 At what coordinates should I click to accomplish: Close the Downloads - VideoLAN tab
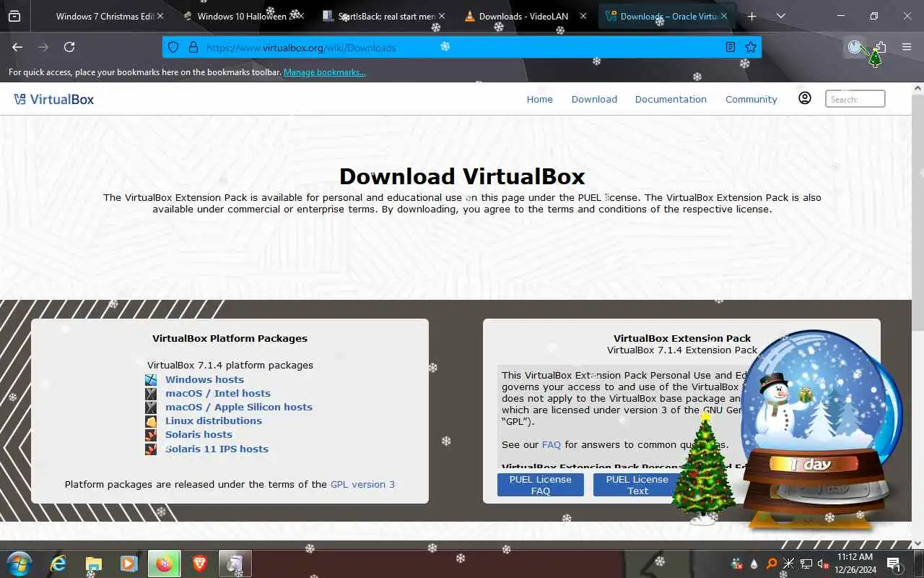click(x=583, y=16)
